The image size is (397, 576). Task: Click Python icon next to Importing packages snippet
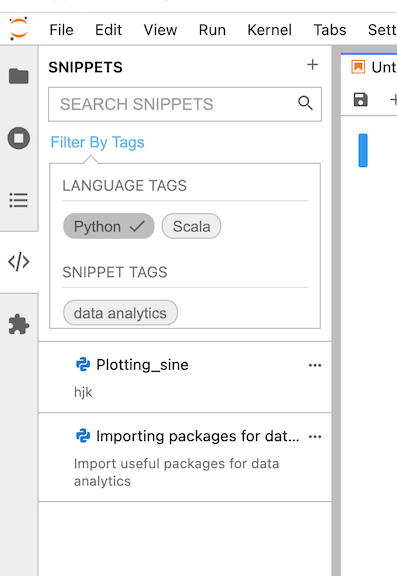[x=83, y=436]
